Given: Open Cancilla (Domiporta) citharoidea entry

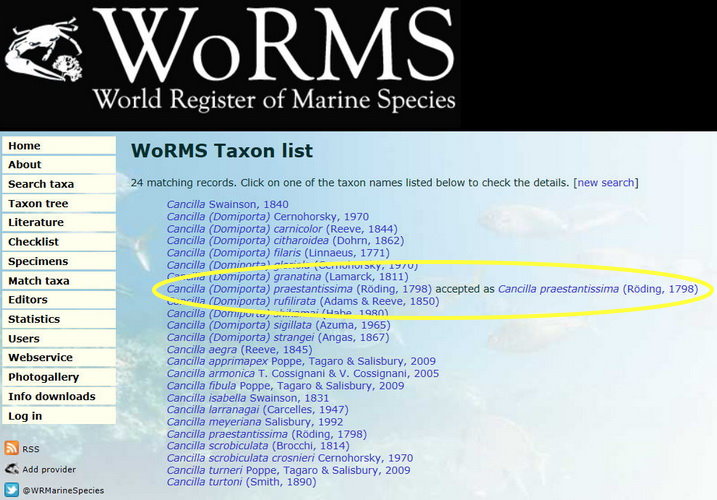Looking at the screenshot, I should click(285, 240).
